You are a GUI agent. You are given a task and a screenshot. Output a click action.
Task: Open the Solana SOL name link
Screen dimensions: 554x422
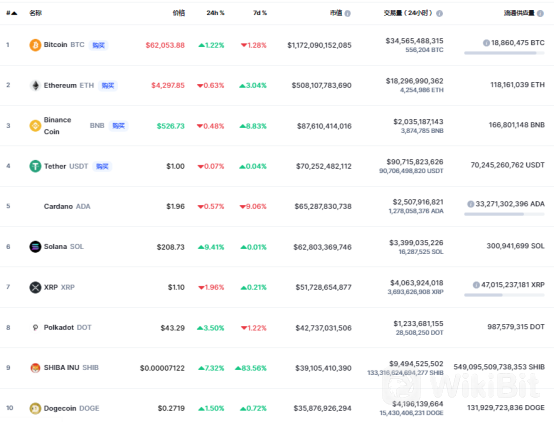point(64,247)
